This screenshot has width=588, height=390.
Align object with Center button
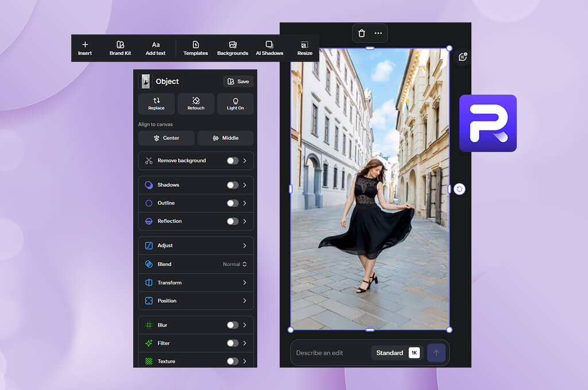click(166, 138)
